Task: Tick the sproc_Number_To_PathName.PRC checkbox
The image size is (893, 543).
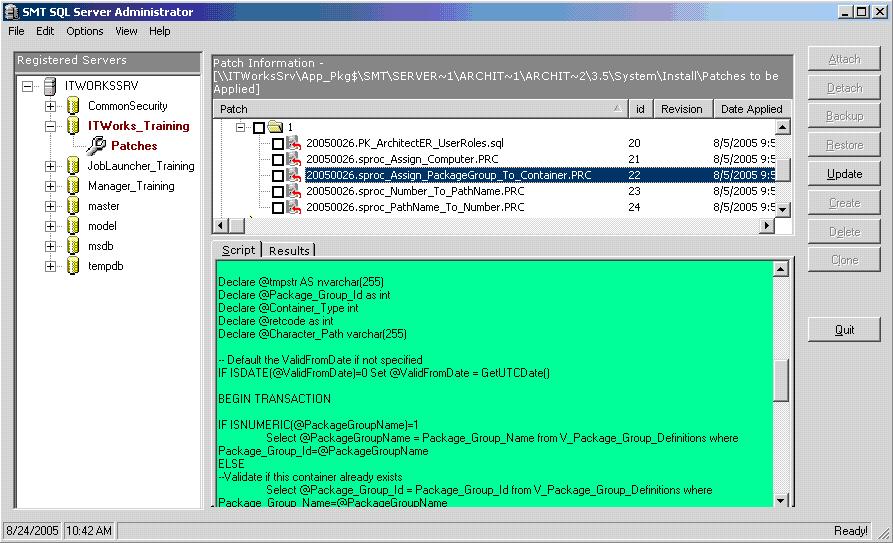Action: coord(278,192)
